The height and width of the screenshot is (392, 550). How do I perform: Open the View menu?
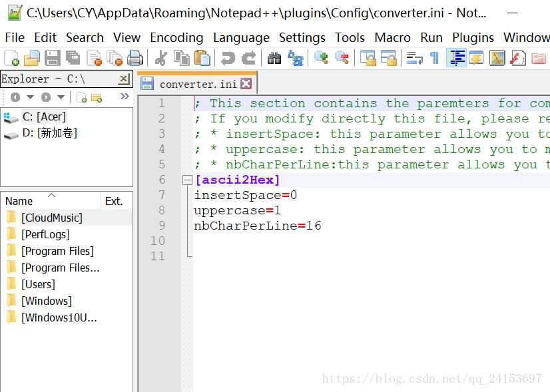pyautogui.click(x=127, y=37)
